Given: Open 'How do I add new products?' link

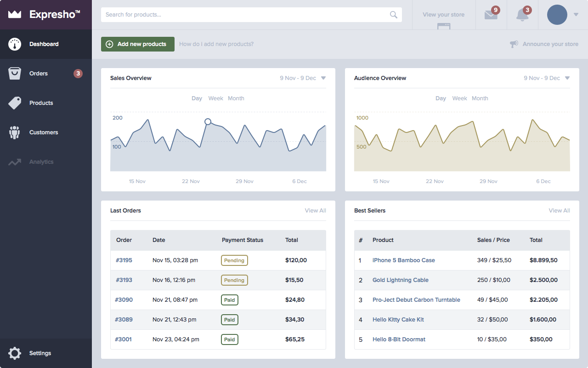Looking at the screenshot, I should (216, 44).
